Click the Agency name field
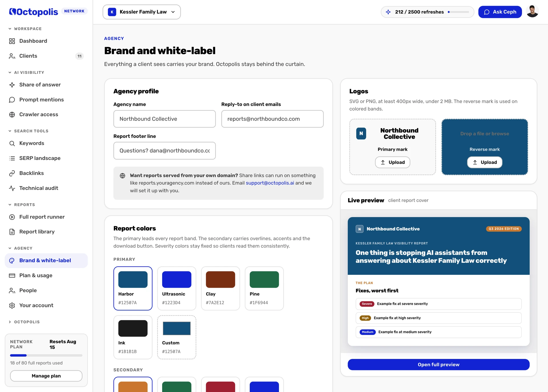 pos(164,119)
